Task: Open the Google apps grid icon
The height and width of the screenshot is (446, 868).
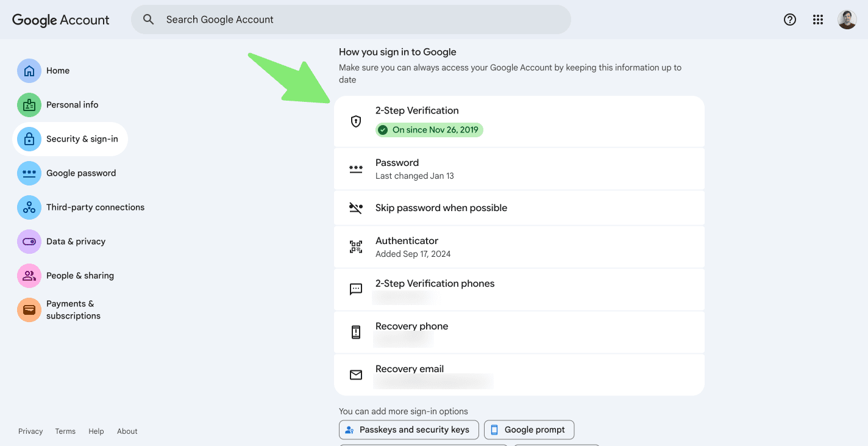Action: click(818, 20)
